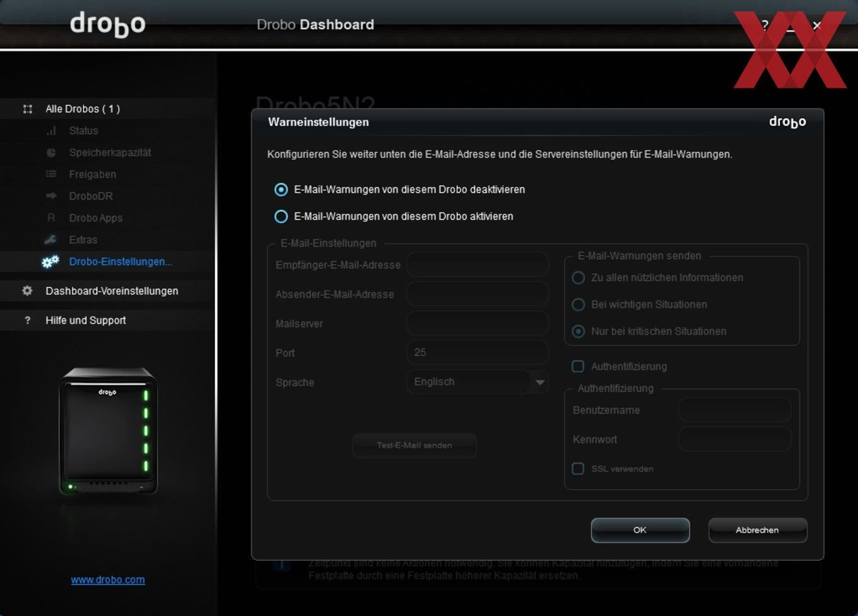Viewport: 858px width, 616px height.
Task: Open Hilfe und Support section
Action: [x=86, y=320]
